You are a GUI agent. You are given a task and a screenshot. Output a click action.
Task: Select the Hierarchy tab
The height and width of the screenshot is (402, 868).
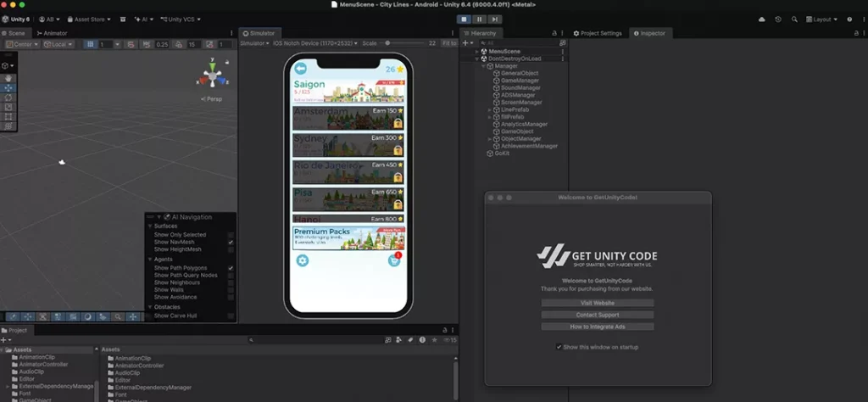click(481, 33)
